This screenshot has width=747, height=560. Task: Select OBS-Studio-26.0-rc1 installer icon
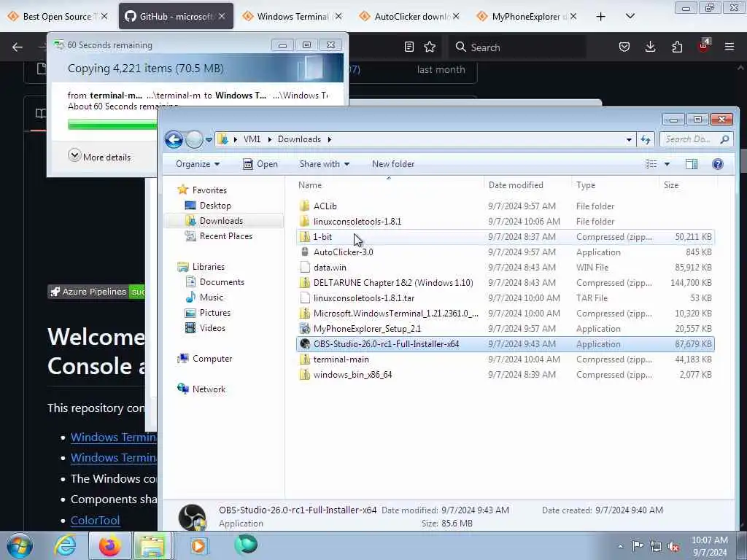305,344
